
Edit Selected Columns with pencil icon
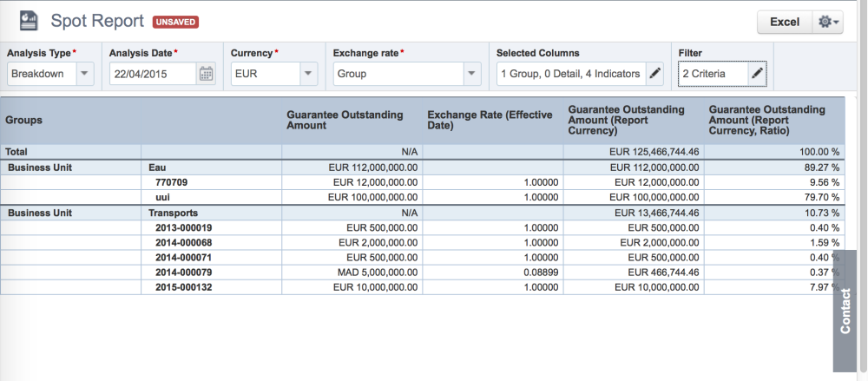[654, 74]
